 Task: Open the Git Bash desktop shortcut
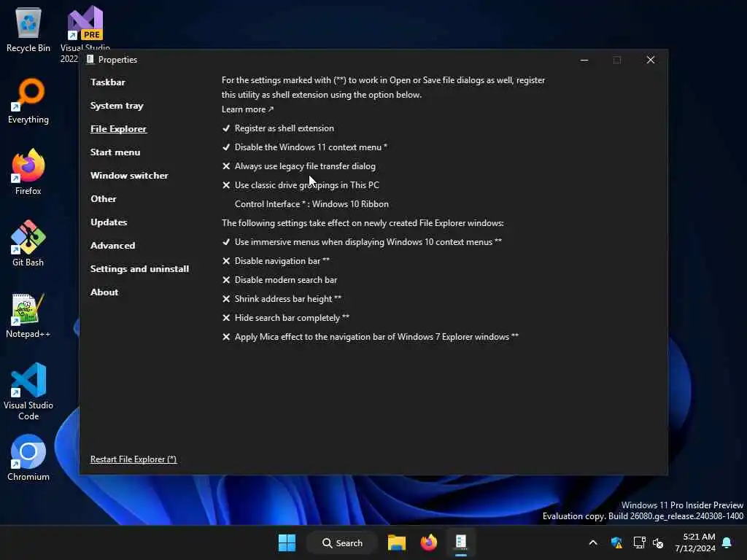point(28,244)
